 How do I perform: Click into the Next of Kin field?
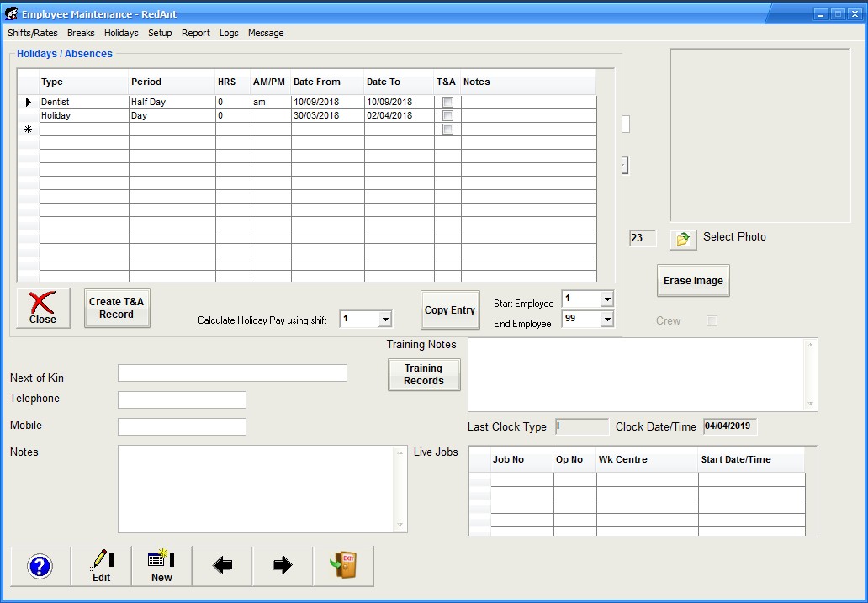tap(232, 373)
